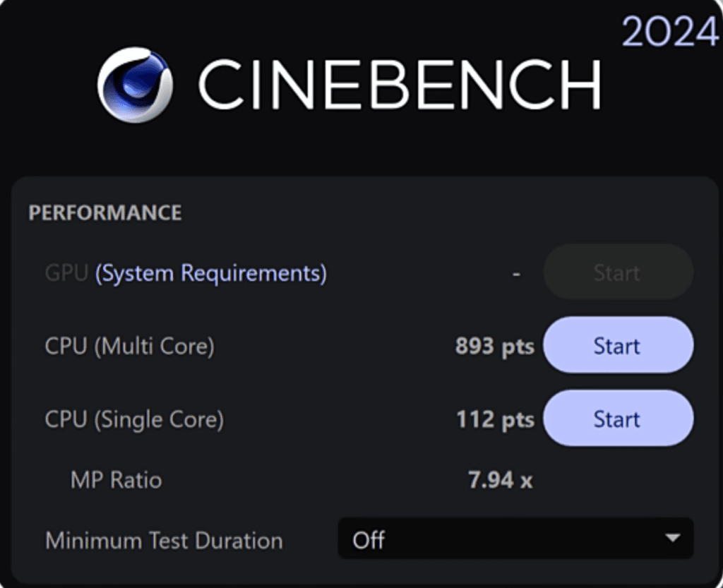Click the MP Ratio label
The image size is (723, 588).
pos(116,481)
